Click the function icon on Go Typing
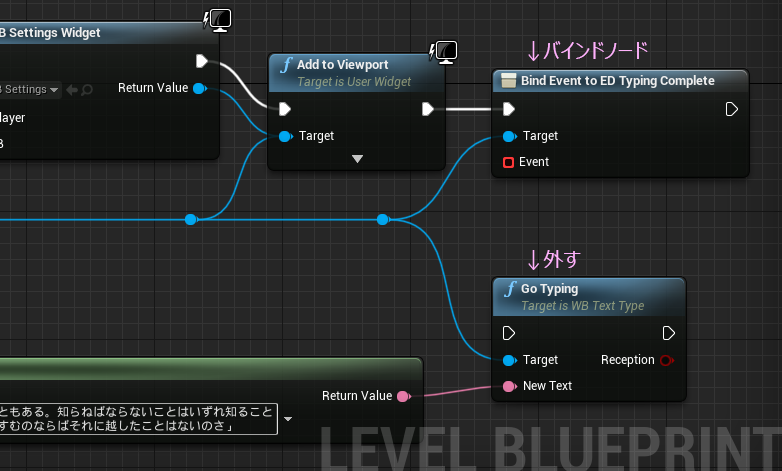The height and width of the screenshot is (471, 782). tap(510, 289)
